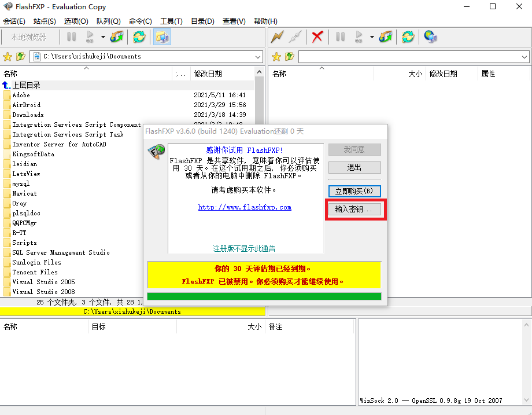Click the folder icon beside KingsoftData
532x415 pixels.
click(x=7, y=154)
